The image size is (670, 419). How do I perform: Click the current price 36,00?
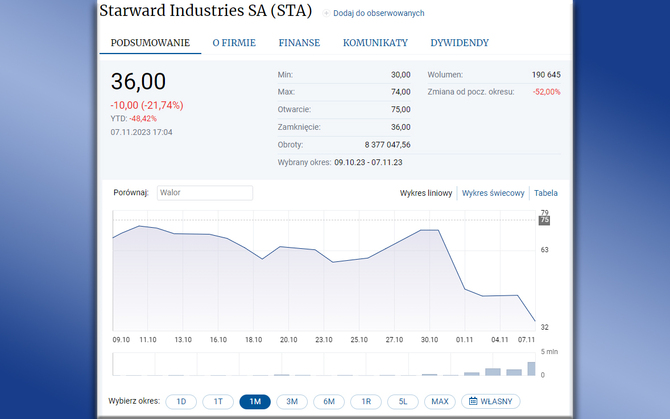(138, 81)
